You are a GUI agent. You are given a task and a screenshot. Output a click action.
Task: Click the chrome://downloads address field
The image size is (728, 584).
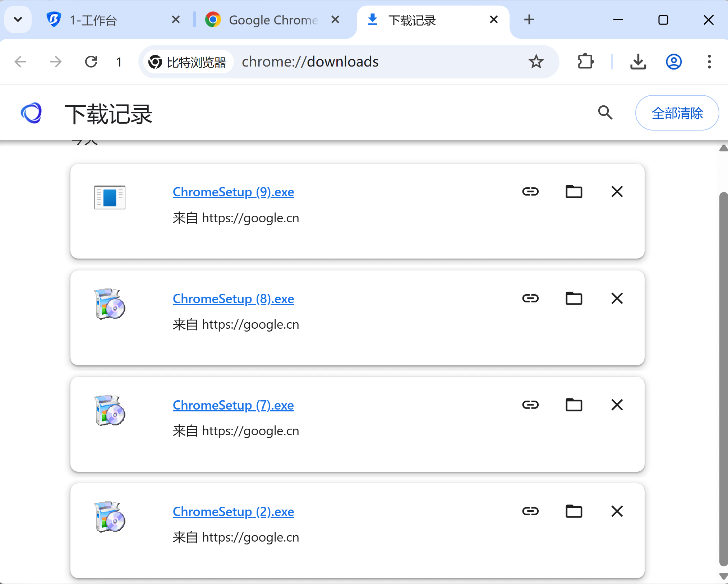359,61
